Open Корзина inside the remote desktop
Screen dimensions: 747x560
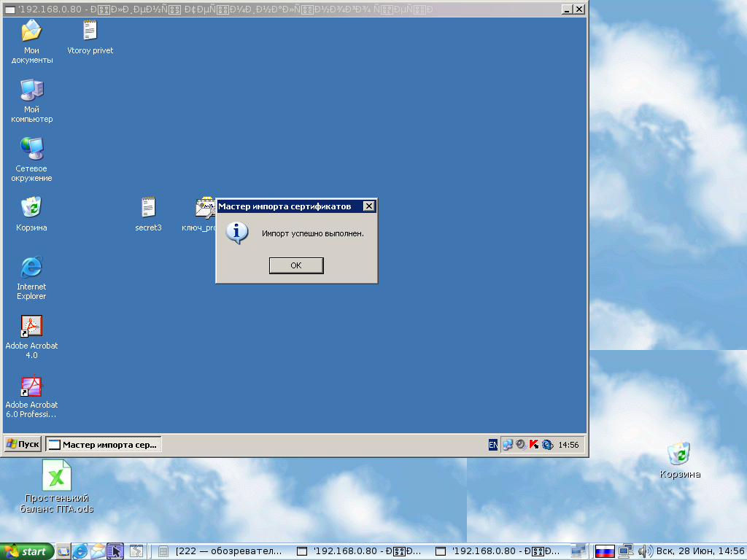pyautogui.click(x=31, y=209)
